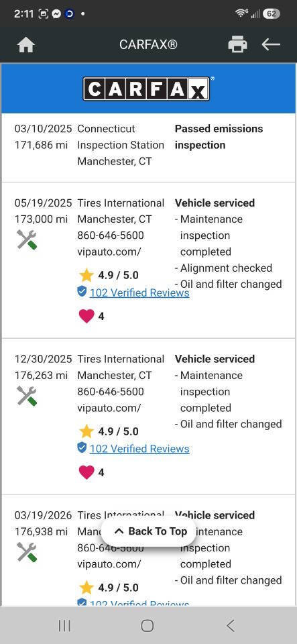Screen dimensions: 297x644
Task: Tap Android home navigation button
Action: click(x=147, y=625)
